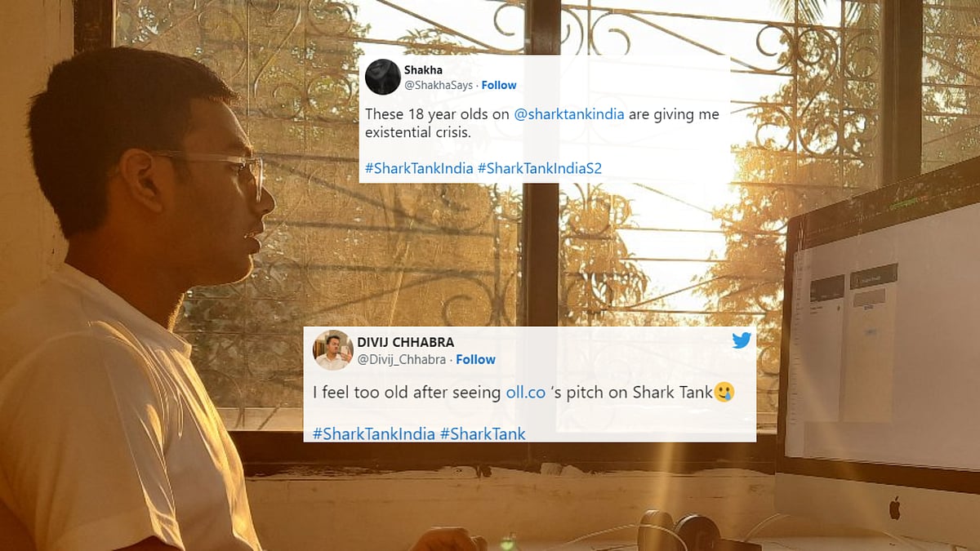Open Shakha's dark profile avatar

(x=382, y=77)
